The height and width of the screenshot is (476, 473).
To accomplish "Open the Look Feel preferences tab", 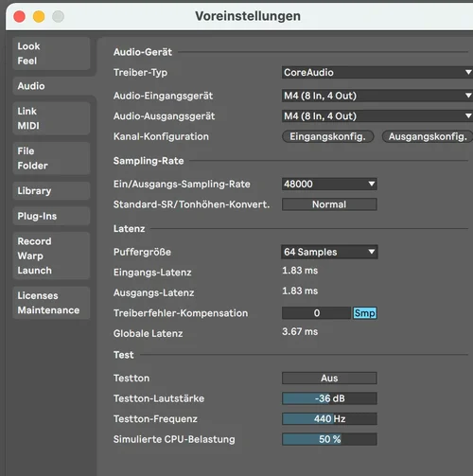I will point(51,53).
